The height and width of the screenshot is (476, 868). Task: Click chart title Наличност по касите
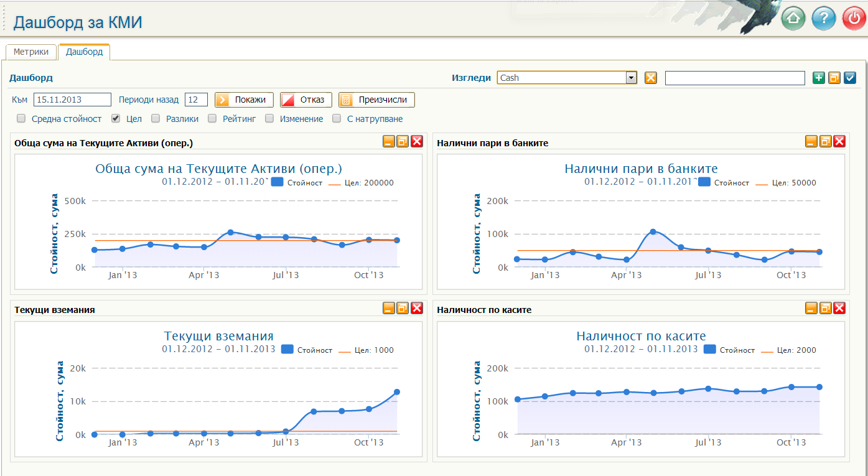[x=641, y=336]
